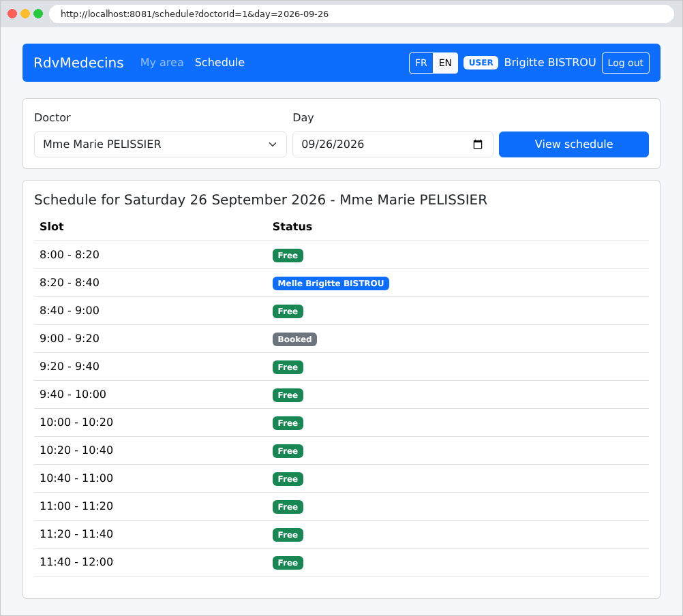Open the calendar picker icon in Day field
683x616 pixels.
click(477, 144)
